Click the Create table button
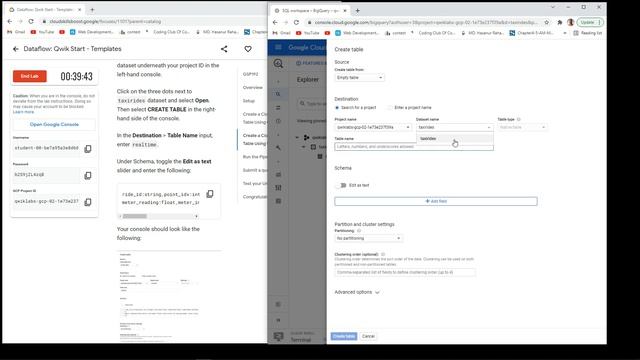Screen dimensions: 640x360 pos(344,336)
